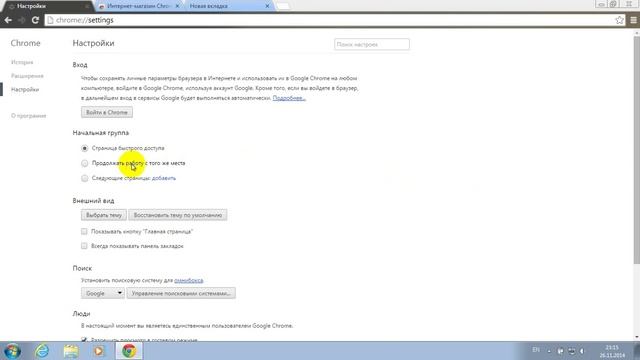Click the browser forward arrow
Image resolution: width=640 pixels, height=360 pixels.
click(x=22, y=20)
